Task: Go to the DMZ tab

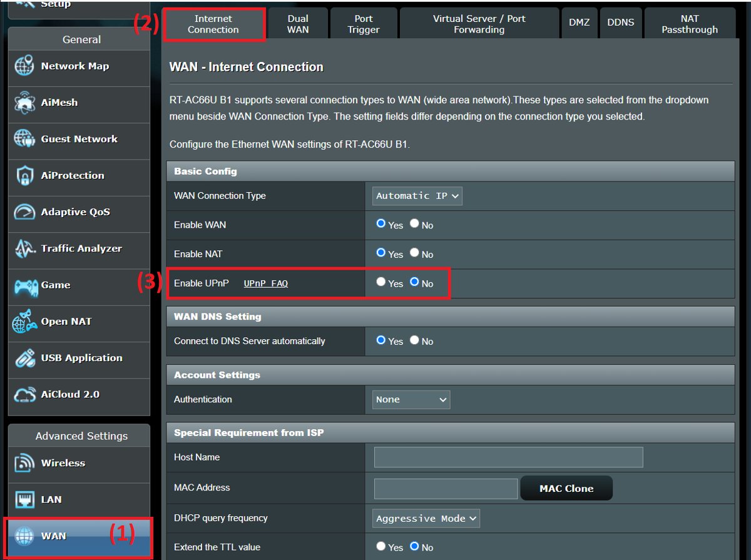Action: (580, 23)
